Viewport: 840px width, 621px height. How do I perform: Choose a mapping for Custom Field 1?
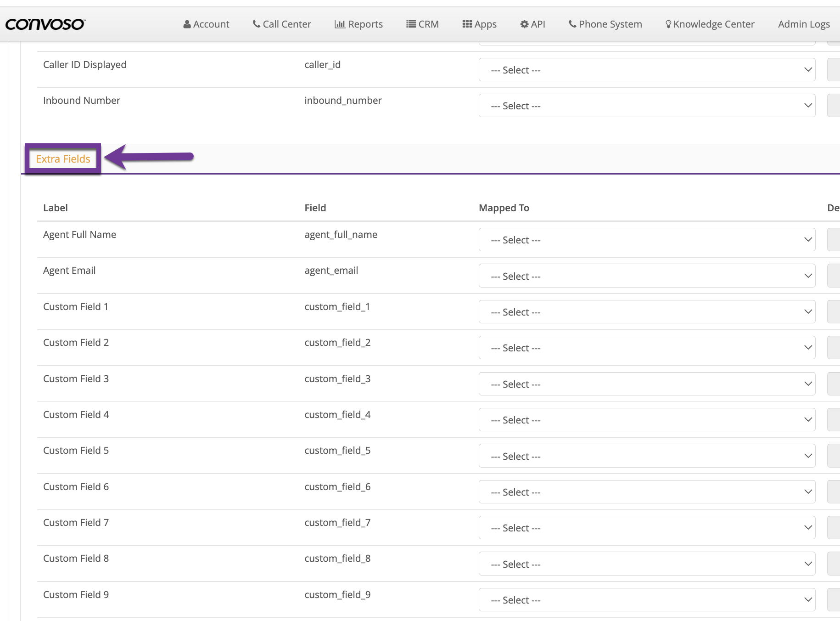coord(646,312)
